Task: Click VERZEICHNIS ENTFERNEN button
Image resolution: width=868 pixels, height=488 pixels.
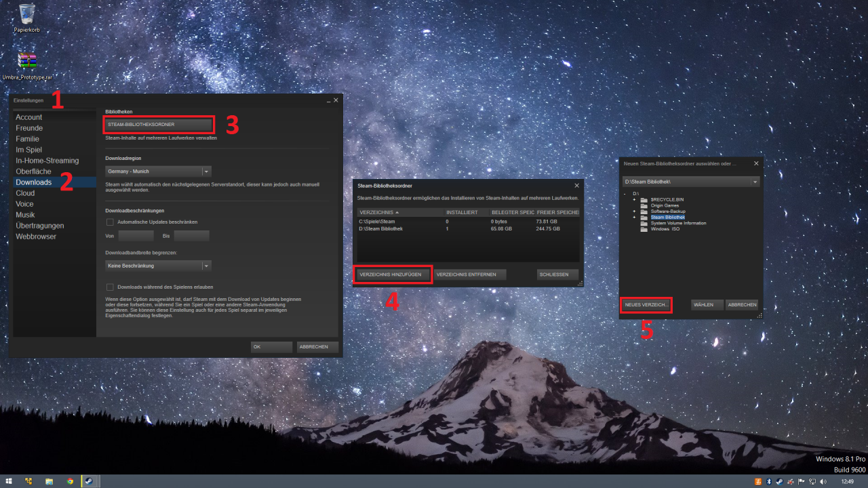Action: (x=470, y=274)
